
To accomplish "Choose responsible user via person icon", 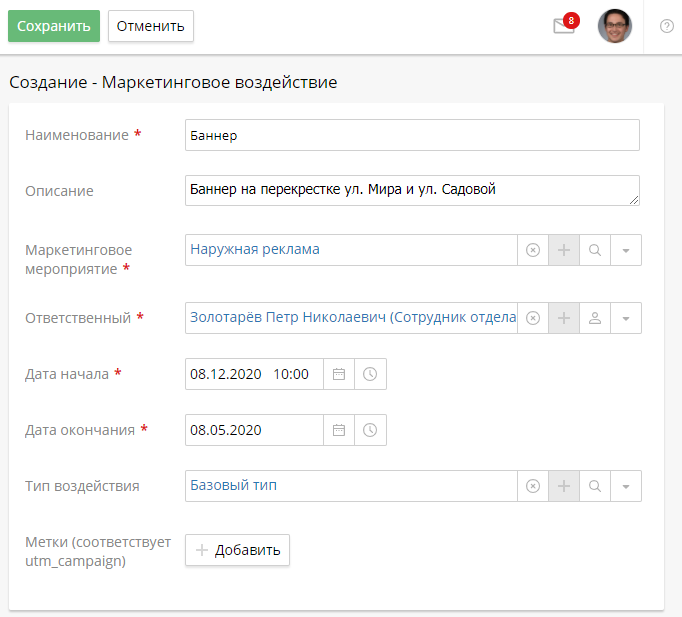I will click(595, 318).
